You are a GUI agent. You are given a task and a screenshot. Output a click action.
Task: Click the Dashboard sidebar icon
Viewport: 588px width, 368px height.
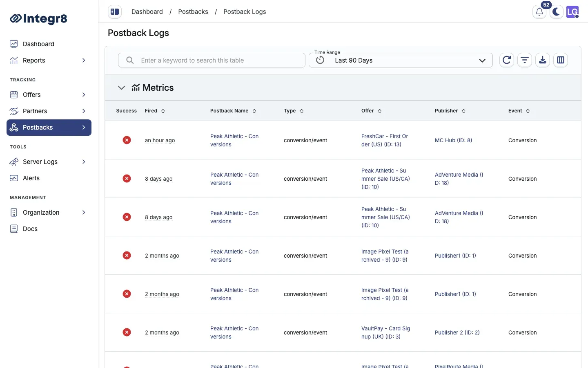[14, 44]
